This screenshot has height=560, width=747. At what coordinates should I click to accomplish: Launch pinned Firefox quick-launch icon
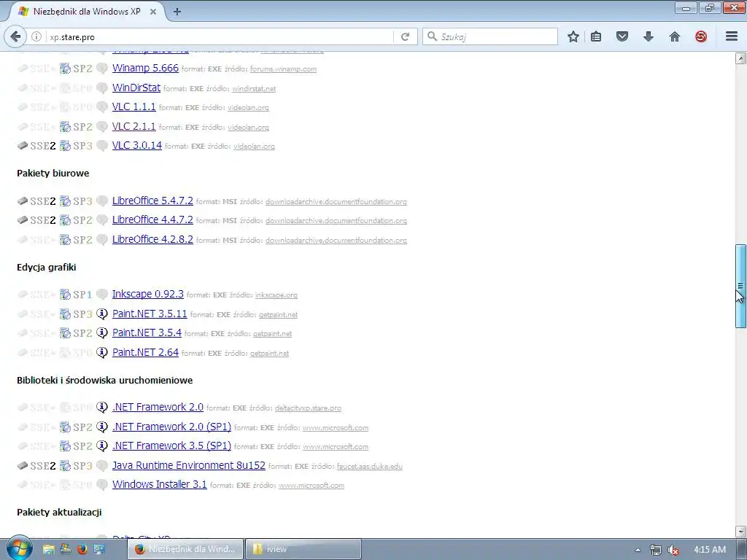coord(82,549)
